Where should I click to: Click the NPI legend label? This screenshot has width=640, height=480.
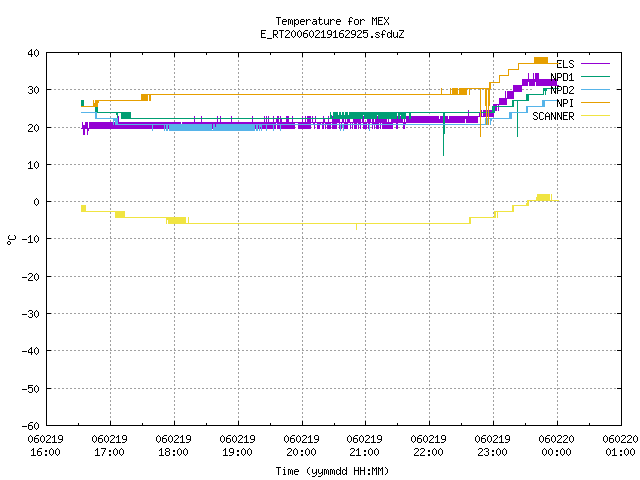565,103
